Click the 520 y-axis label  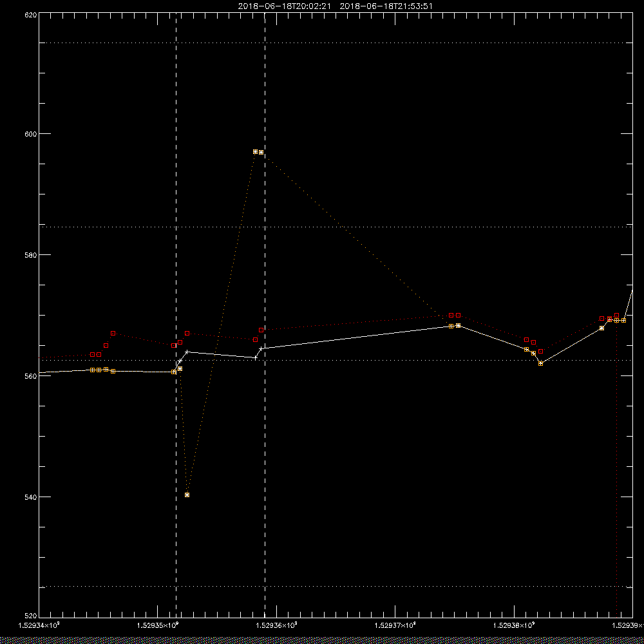tap(32, 616)
